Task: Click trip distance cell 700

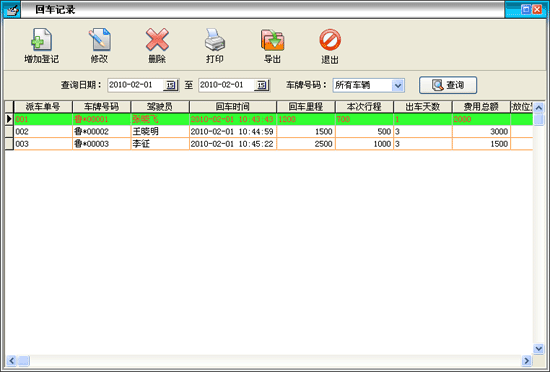Action: pos(364,119)
